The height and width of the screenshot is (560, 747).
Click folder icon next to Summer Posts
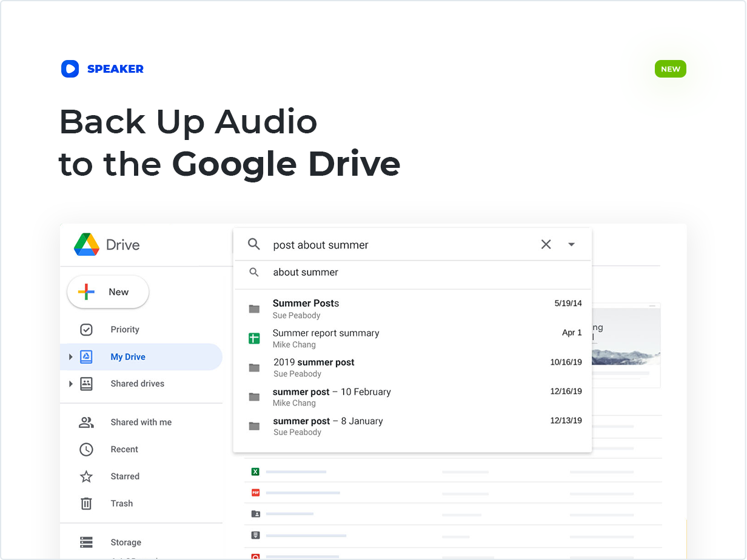(x=254, y=309)
